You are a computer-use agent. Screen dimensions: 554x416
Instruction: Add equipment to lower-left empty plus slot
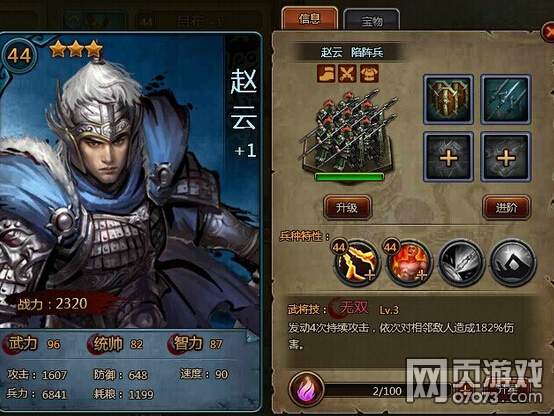tap(448, 157)
